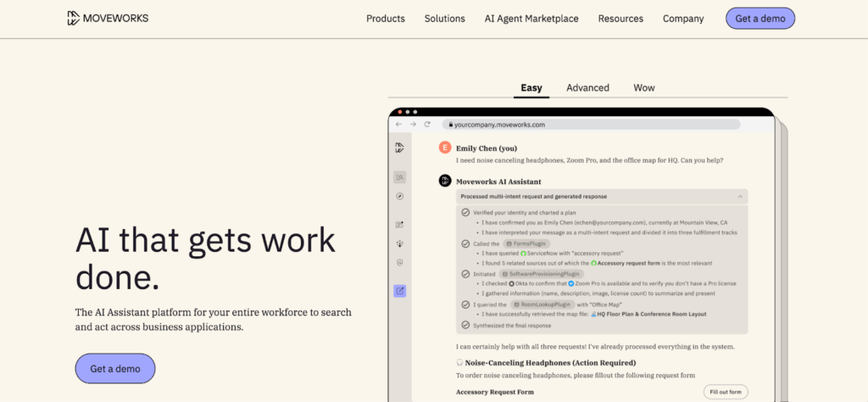The width and height of the screenshot is (868, 402).
Task: Switch to the Wow tab
Action: click(x=644, y=87)
